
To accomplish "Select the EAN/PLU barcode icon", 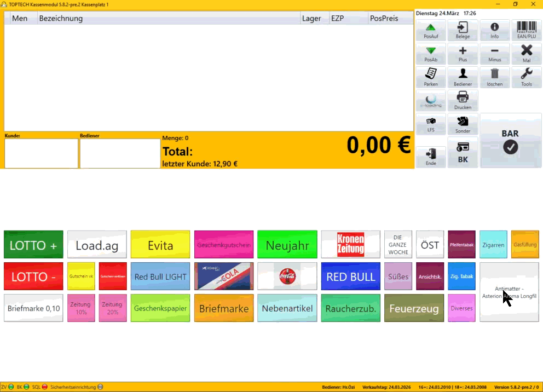I will coord(526,30).
